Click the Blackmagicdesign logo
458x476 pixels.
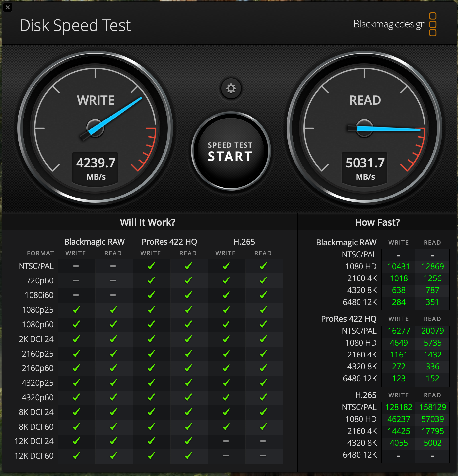[395, 24]
